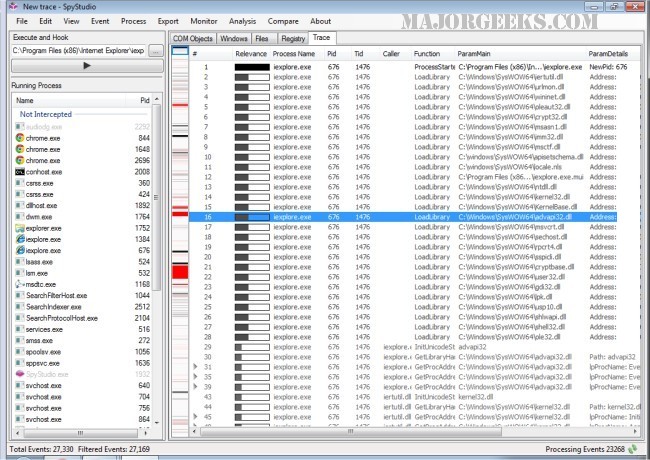Click the lsass.exe process icon
This screenshot has width=650, height=460.
[20, 262]
